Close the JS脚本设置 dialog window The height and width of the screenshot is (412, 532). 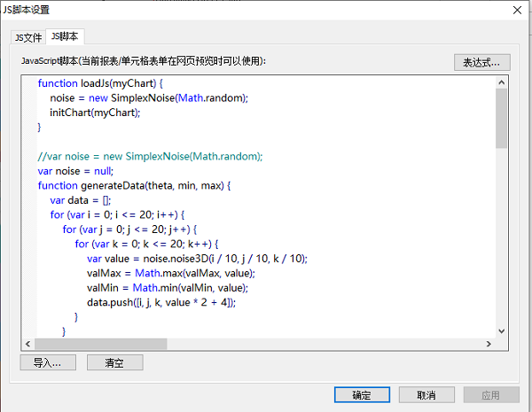(515, 10)
